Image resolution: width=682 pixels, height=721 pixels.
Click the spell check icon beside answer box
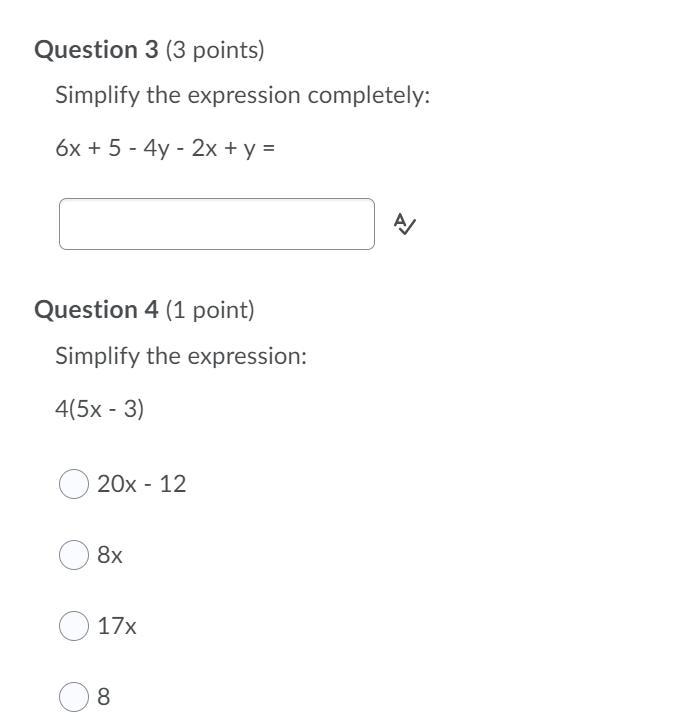[x=404, y=224]
